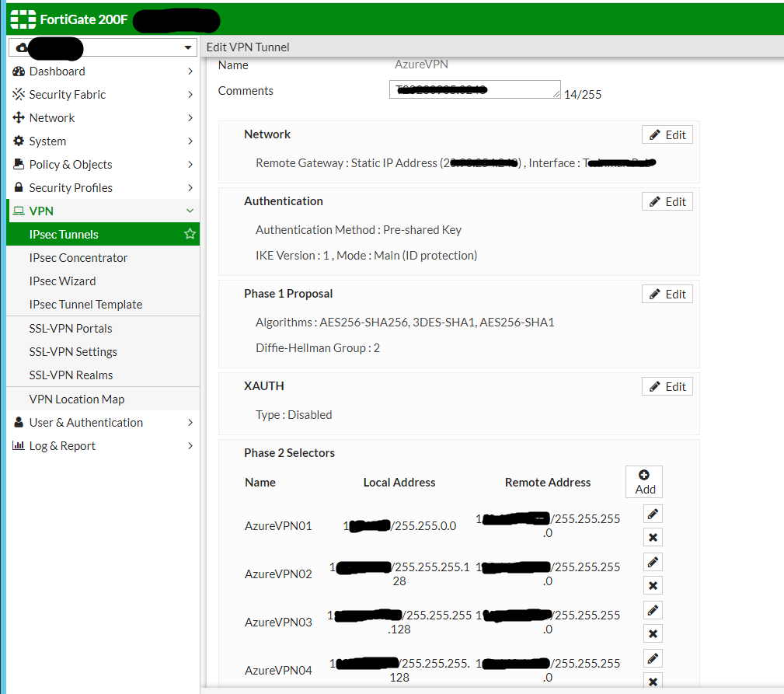Viewport: 784px width, 694px height.
Task: Open the IPsec Tunnels menu item
Action: (103, 234)
